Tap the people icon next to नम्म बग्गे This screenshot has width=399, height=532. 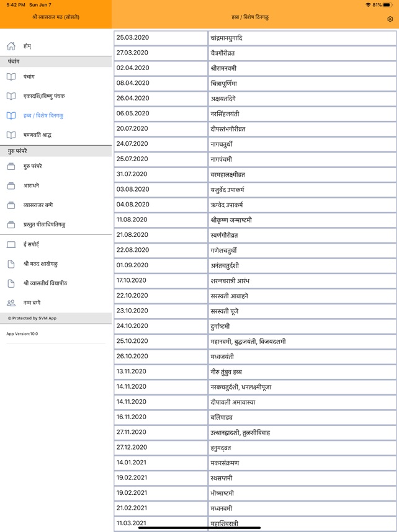pos(11,303)
